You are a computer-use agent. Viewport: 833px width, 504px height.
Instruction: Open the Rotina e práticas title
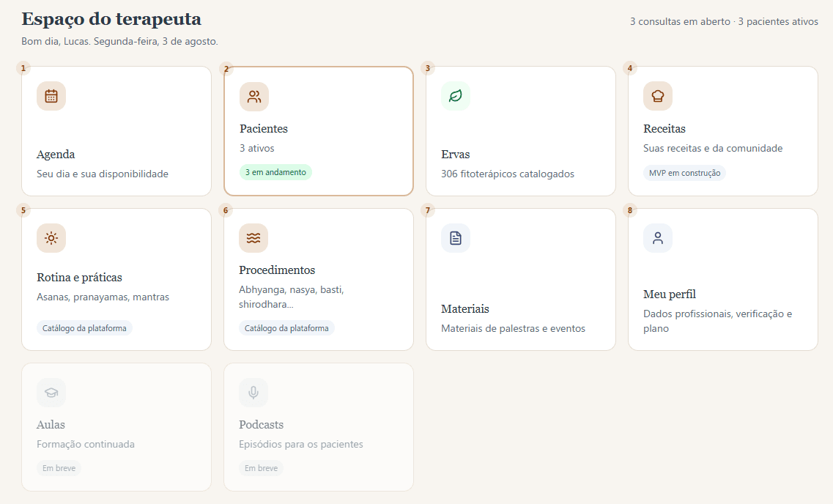coord(79,277)
